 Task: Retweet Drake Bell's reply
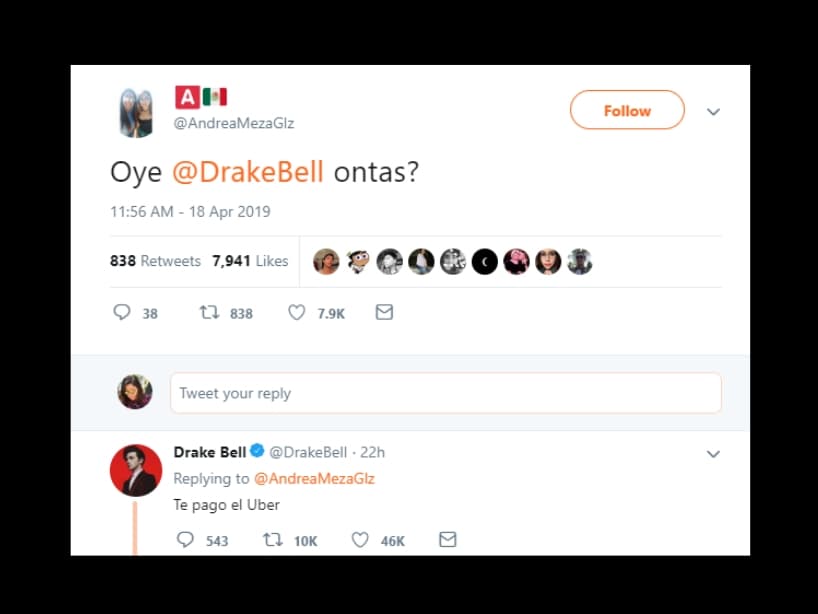[x=268, y=539]
